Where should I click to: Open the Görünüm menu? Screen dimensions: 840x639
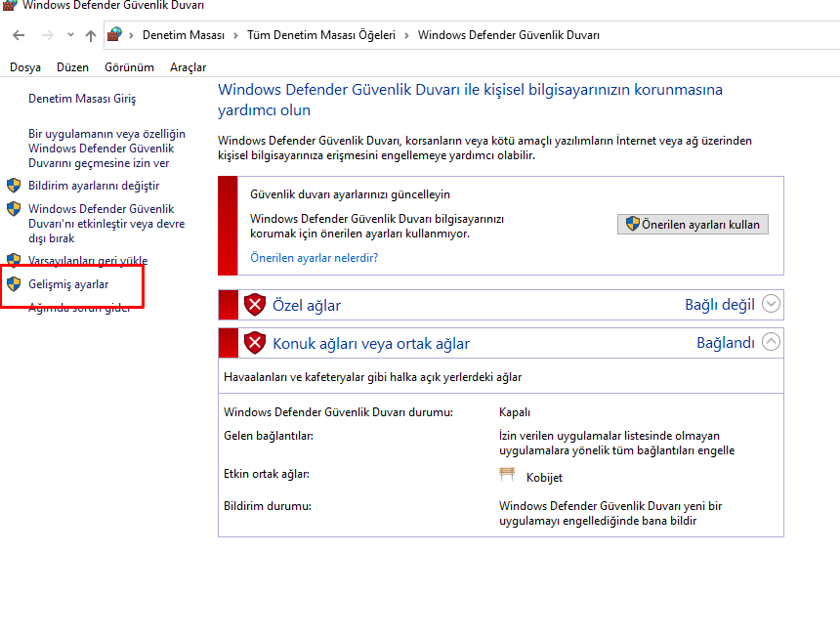(129, 67)
